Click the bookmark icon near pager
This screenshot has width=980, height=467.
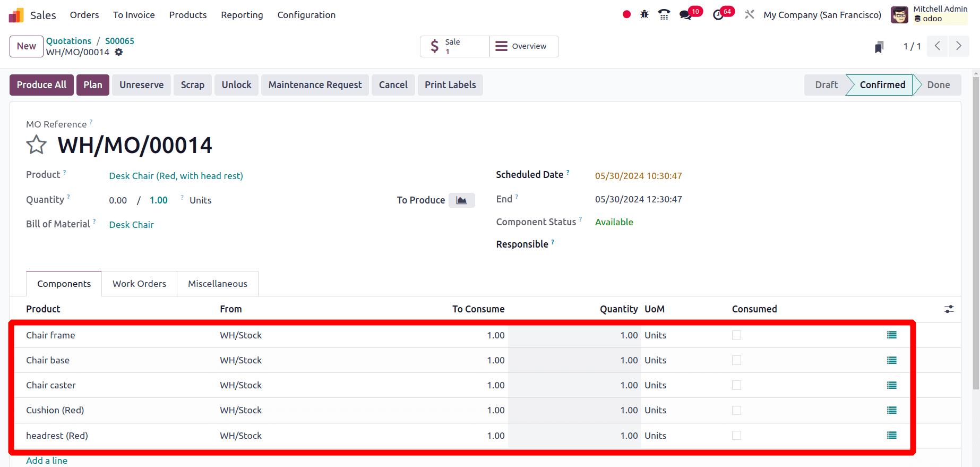[x=879, y=47]
